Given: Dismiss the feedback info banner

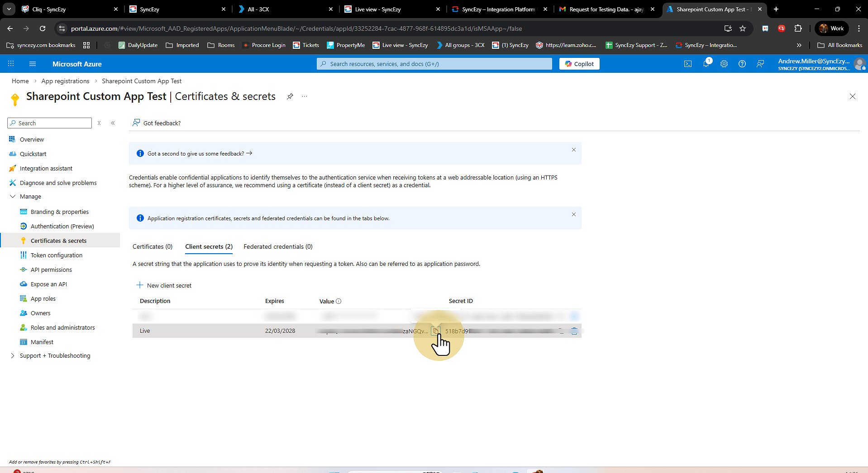Looking at the screenshot, I should point(573,150).
